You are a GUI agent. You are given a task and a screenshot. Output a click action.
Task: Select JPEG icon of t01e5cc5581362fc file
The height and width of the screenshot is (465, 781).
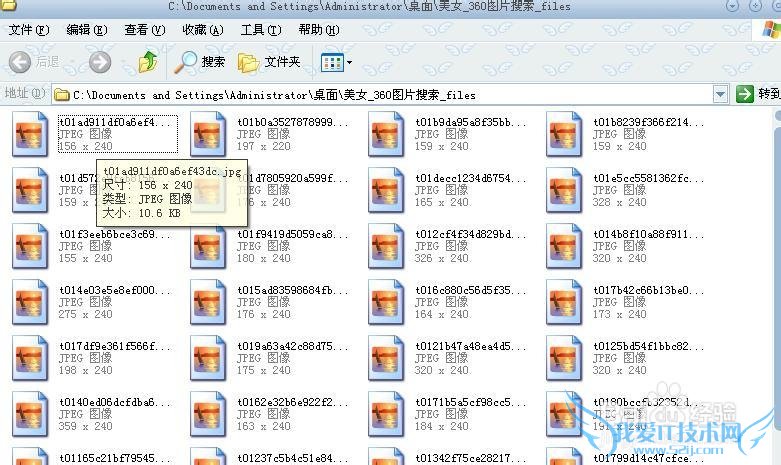tap(564, 190)
